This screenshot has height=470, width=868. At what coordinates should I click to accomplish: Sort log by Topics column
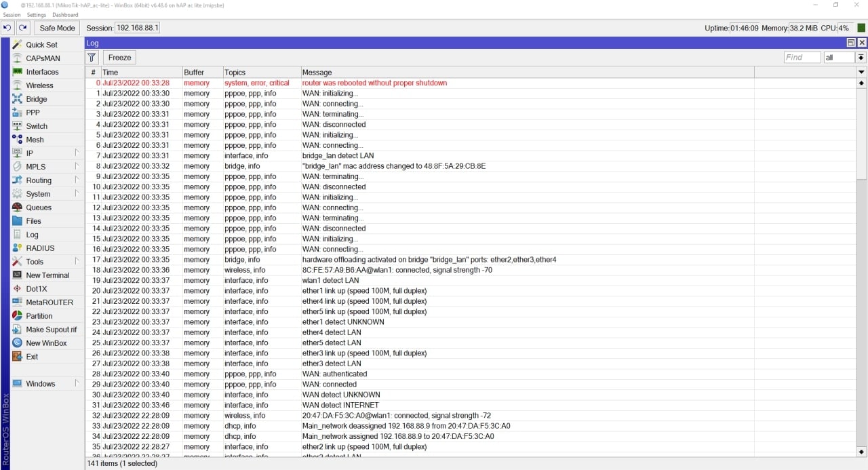click(262, 72)
